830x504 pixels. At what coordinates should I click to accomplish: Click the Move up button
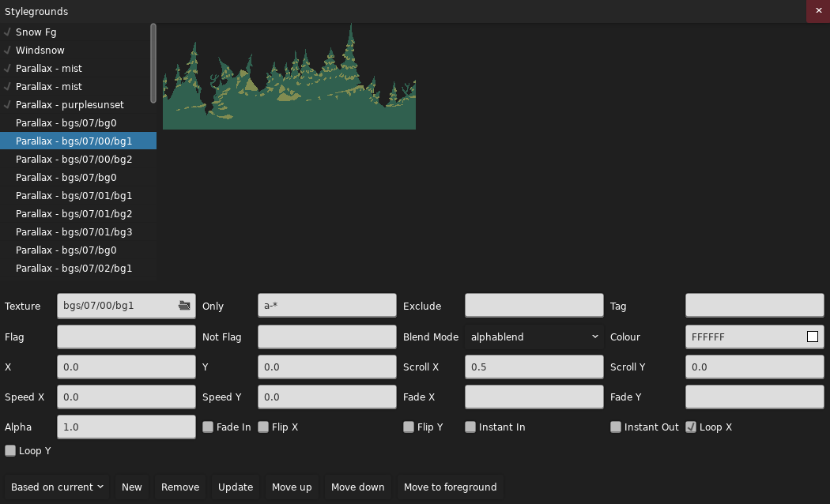[292, 487]
